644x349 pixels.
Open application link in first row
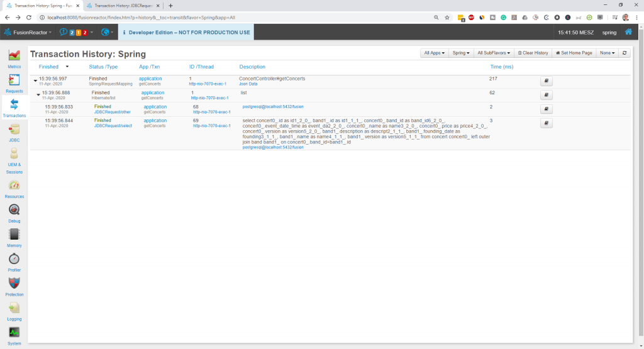click(150, 79)
